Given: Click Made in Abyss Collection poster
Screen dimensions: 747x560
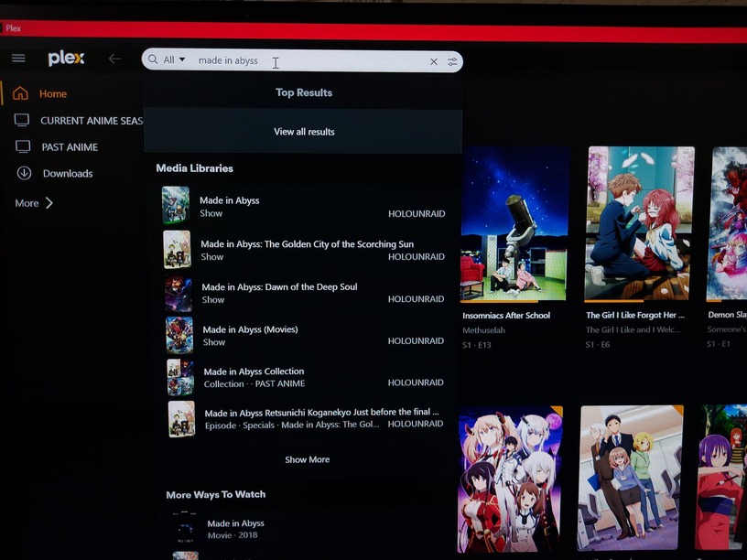Looking at the screenshot, I should [x=180, y=377].
